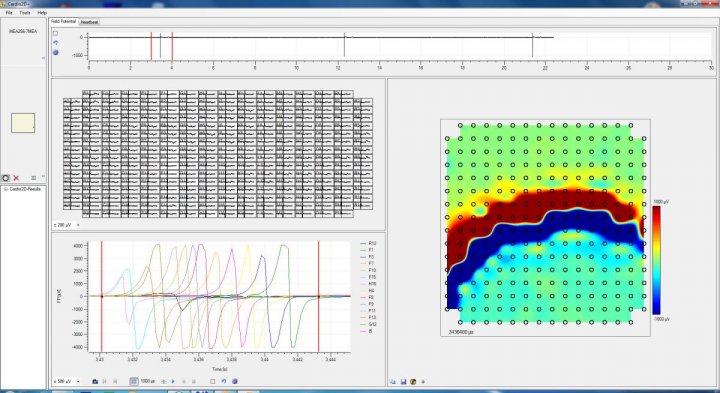Screen dimensions: 720x393
Task: Click the heat map color scale bar
Action: pyautogui.click(x=657, y=260)
